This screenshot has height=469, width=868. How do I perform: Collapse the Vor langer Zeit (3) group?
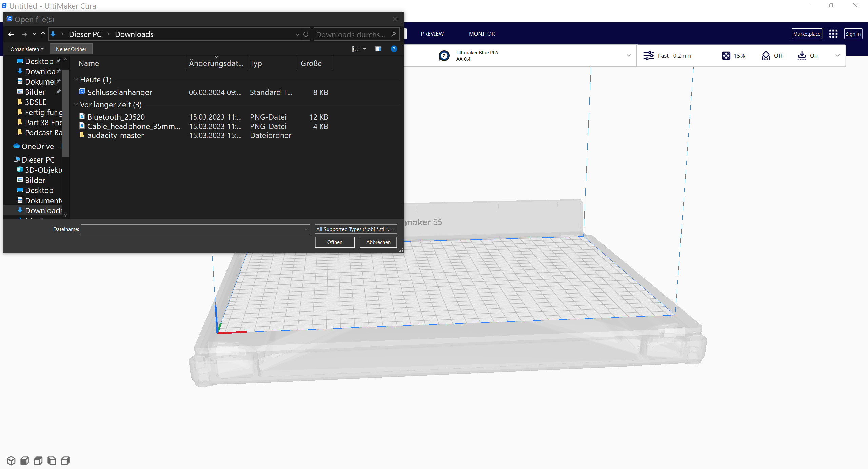76,105
